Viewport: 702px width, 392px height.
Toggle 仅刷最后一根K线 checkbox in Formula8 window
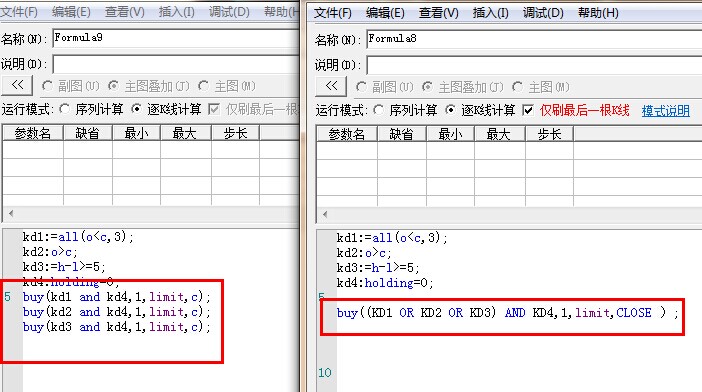pos(528,110)
